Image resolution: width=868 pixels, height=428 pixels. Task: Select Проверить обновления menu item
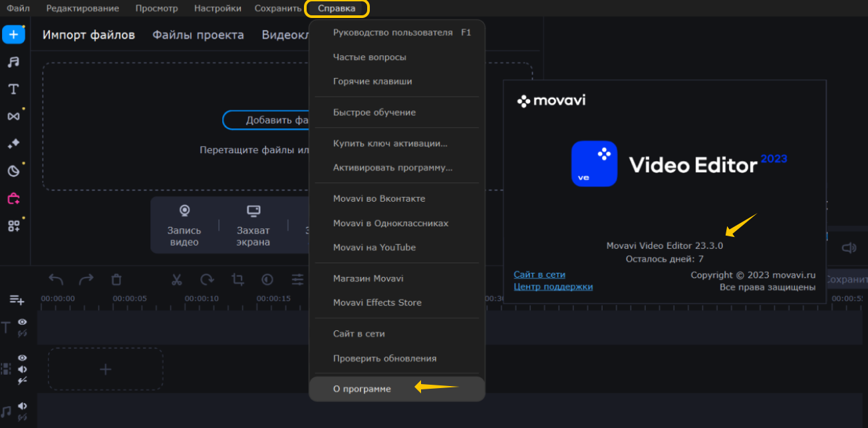397,358
